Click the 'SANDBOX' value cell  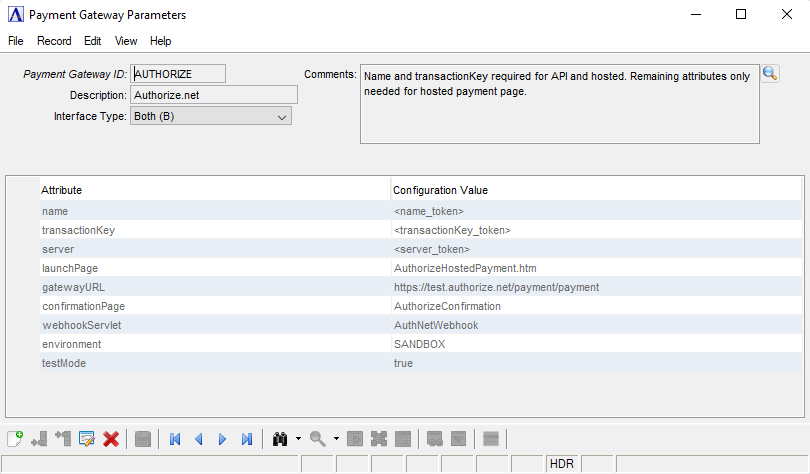pos(597,344)
